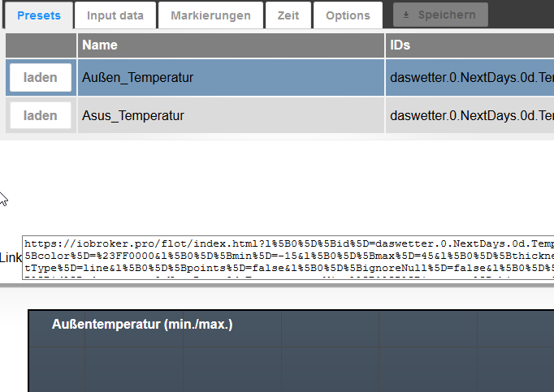Viewport: 554px width, 392px height.
Task: Select the Außen_Temperatur name cell
Action: [231, 78]
